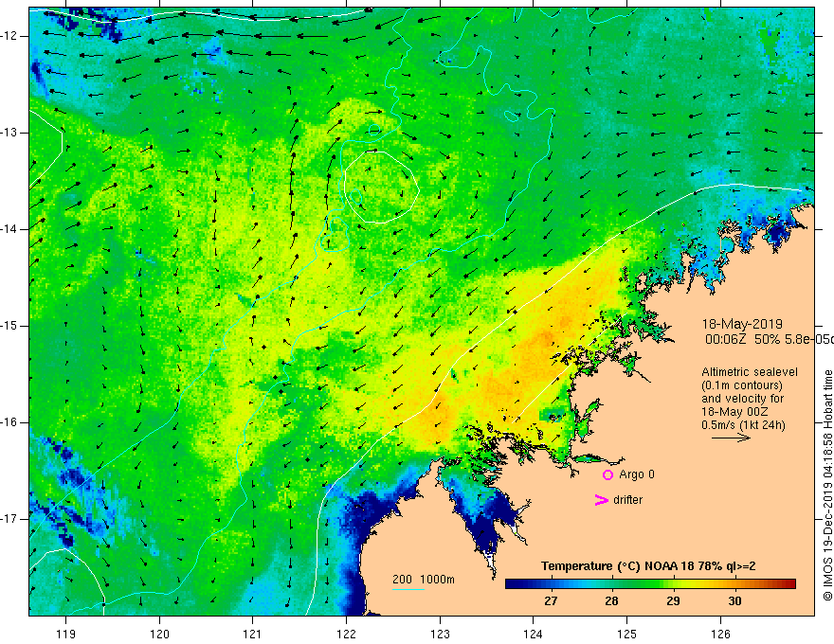Click the 'and velocity for' caption line

point(742,399)
